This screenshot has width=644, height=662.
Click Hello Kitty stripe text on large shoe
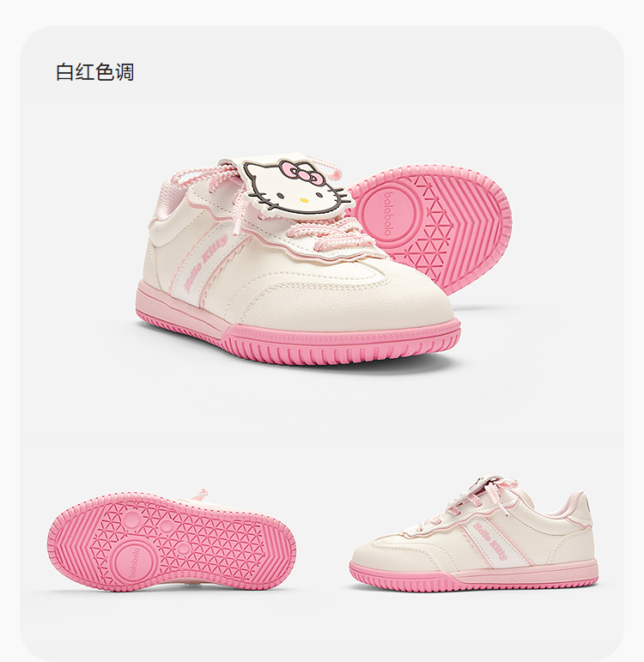(205, 260)
